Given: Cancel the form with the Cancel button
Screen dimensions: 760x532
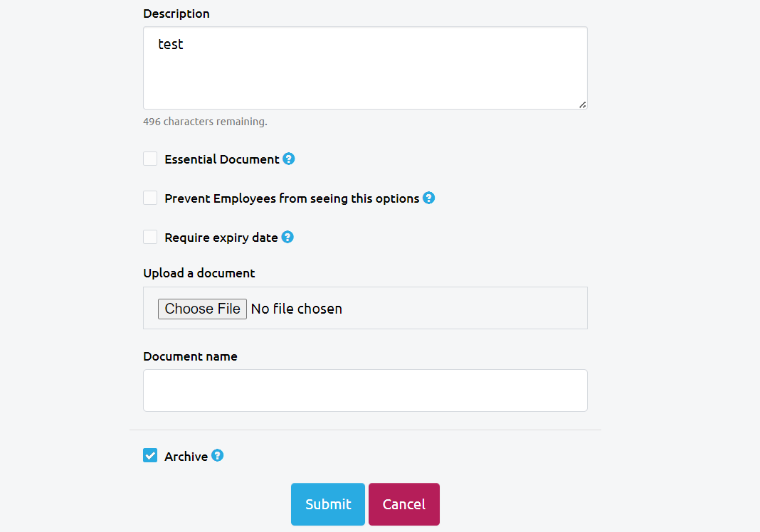Looking at the screenshot, I should (404, 504).
